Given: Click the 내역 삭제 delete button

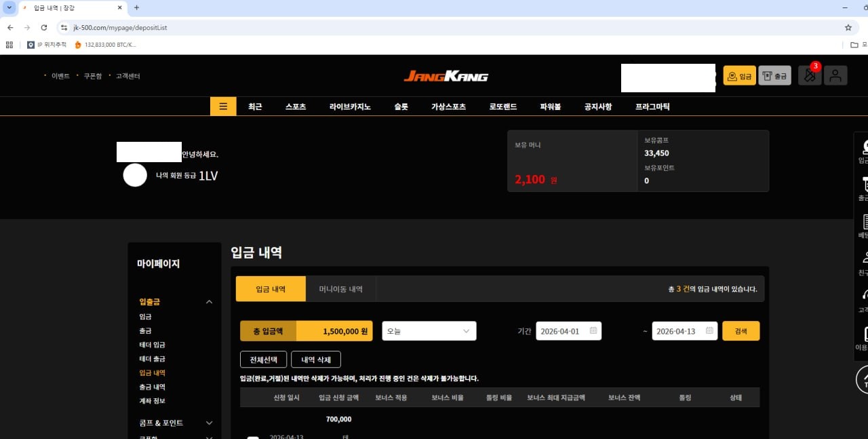Looking at the screenshot, I should click(x=316, y=359).
